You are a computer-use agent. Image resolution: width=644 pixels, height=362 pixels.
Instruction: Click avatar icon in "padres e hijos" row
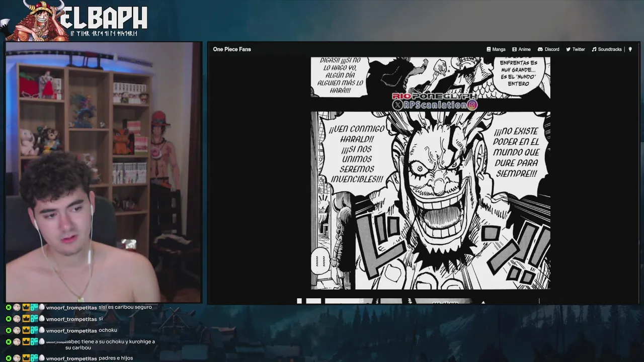pyautogui.click(x=17, y=358)
